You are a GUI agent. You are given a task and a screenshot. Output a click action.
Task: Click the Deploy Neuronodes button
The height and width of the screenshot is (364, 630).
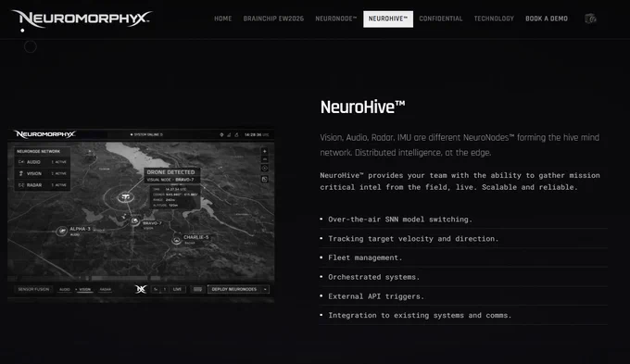click(234, 289)
